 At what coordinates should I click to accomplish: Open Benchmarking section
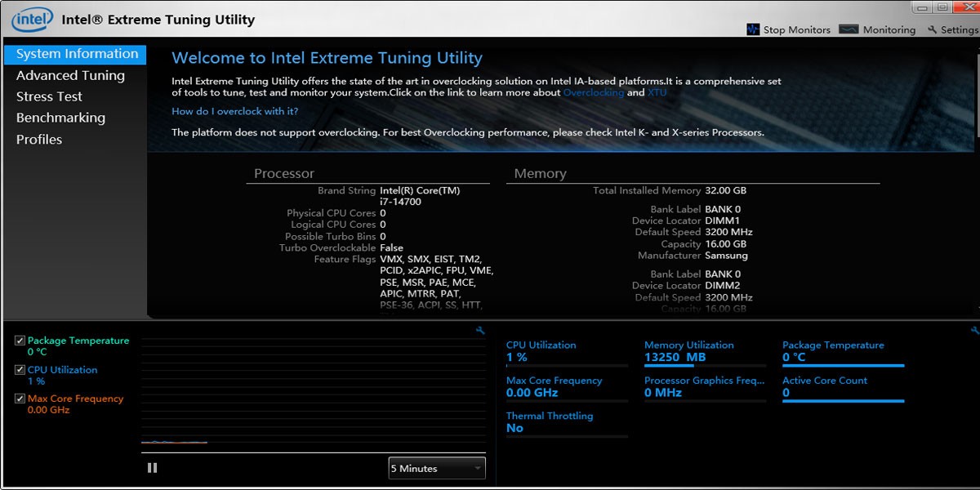point(60,118)
